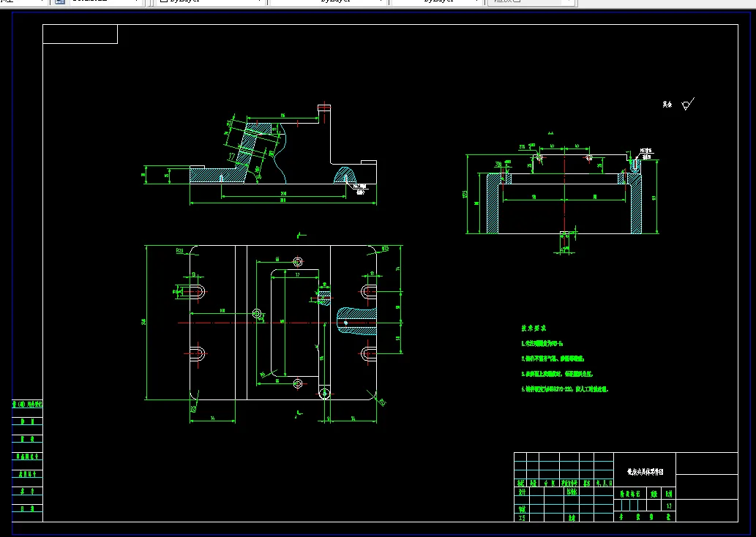Select the 阶段标记 cell in title block
This screenshot has width=756, height=537.
click(x=629, y=494)
